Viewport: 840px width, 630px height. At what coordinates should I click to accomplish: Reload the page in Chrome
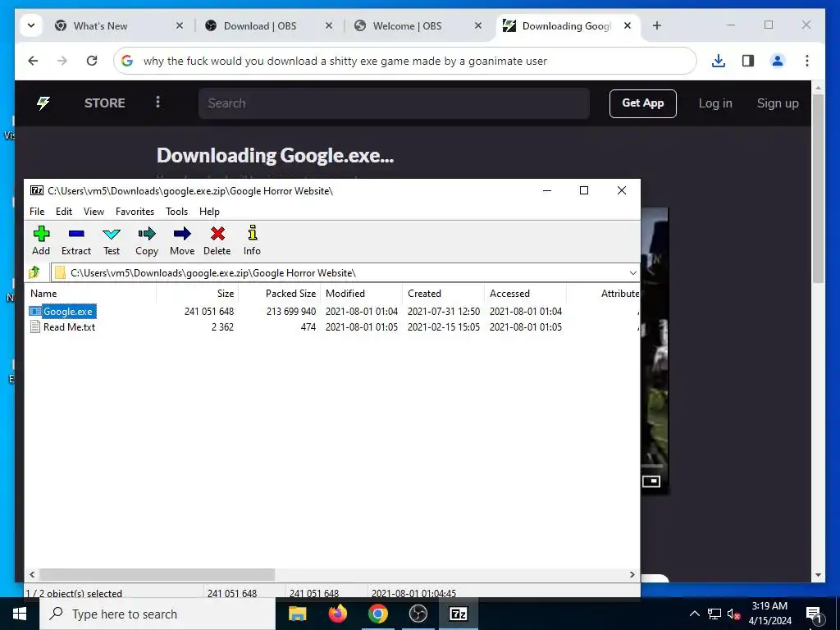tap(92, 61)
